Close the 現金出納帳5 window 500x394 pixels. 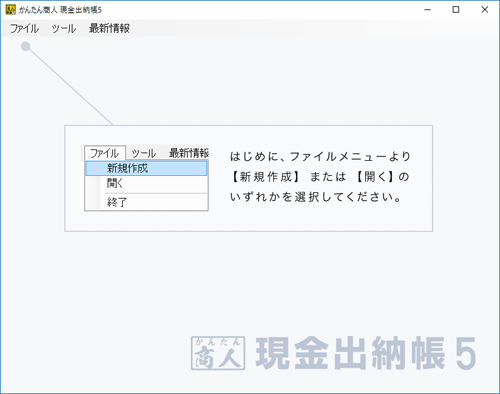485,10
